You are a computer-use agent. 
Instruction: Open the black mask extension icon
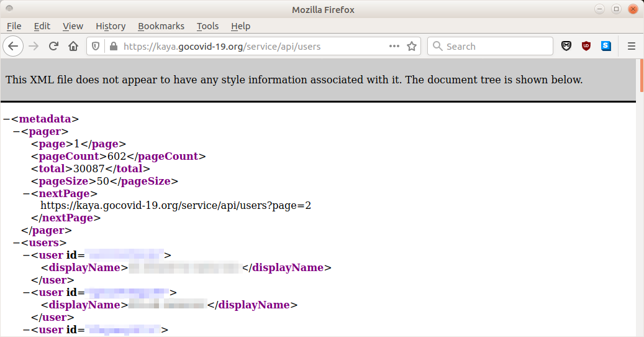pyautogui.click(x=566, y=46)
